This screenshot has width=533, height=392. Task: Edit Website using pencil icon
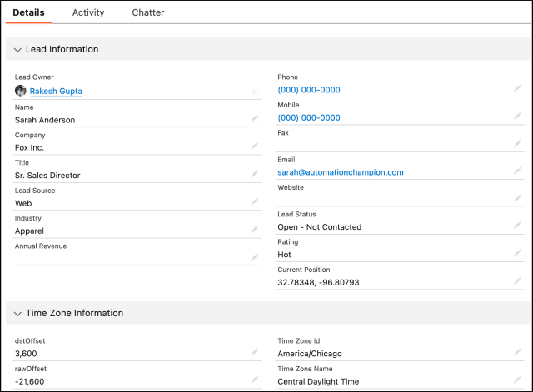[x=517, y=198]
